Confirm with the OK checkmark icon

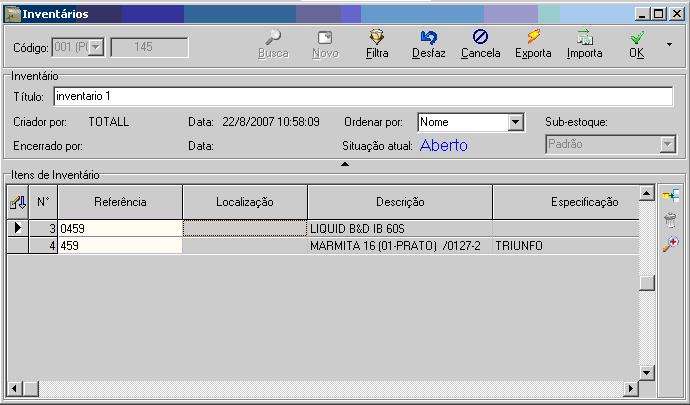pos(637,37)
